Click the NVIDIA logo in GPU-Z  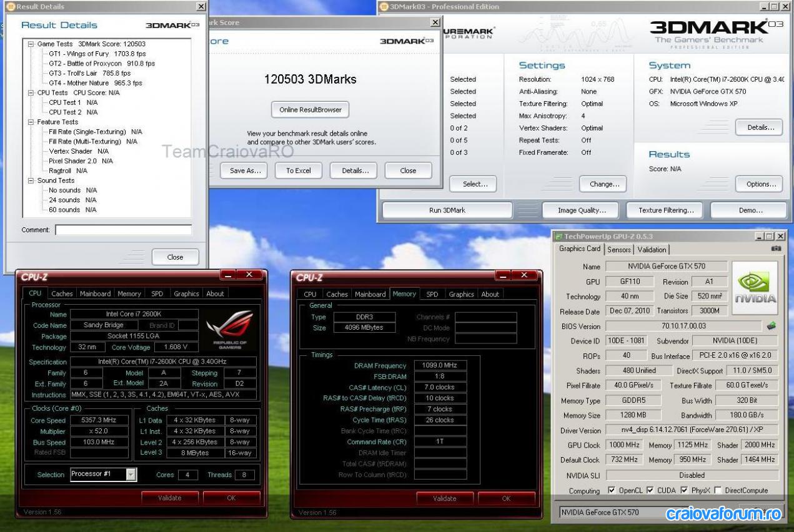point(755,287)
